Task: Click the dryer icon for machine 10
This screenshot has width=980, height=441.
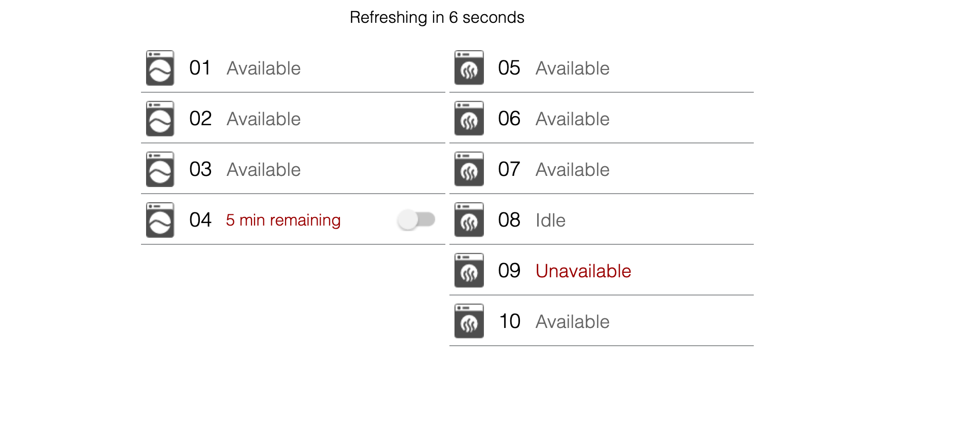Action: (469, 321)
